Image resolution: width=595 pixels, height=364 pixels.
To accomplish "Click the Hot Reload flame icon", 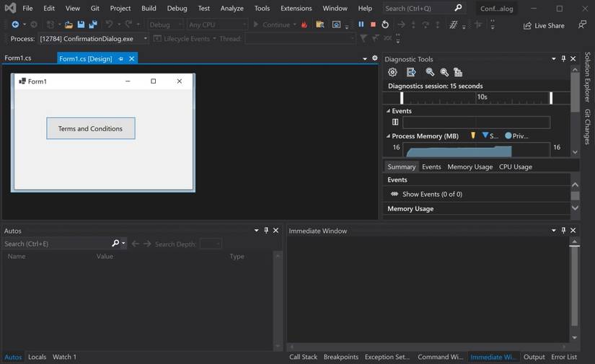I will 304,25.
